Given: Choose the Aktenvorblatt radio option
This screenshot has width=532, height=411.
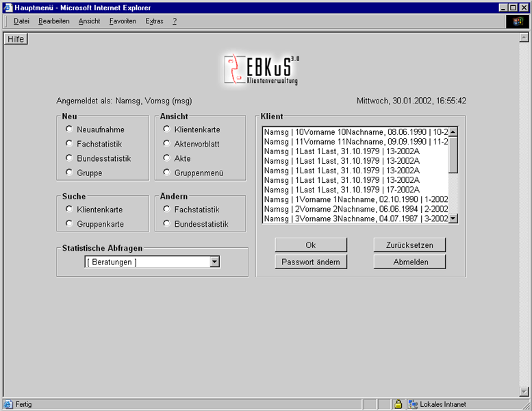Looking at the screenshot, I should (166, 144).
